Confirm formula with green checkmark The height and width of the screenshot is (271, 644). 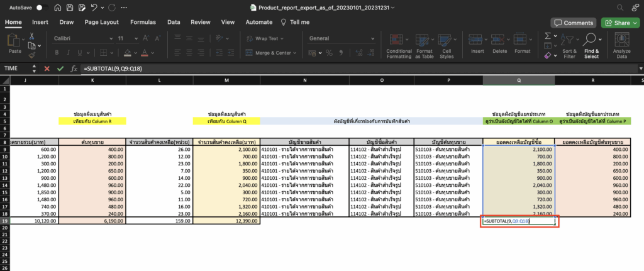coord(60,68)
